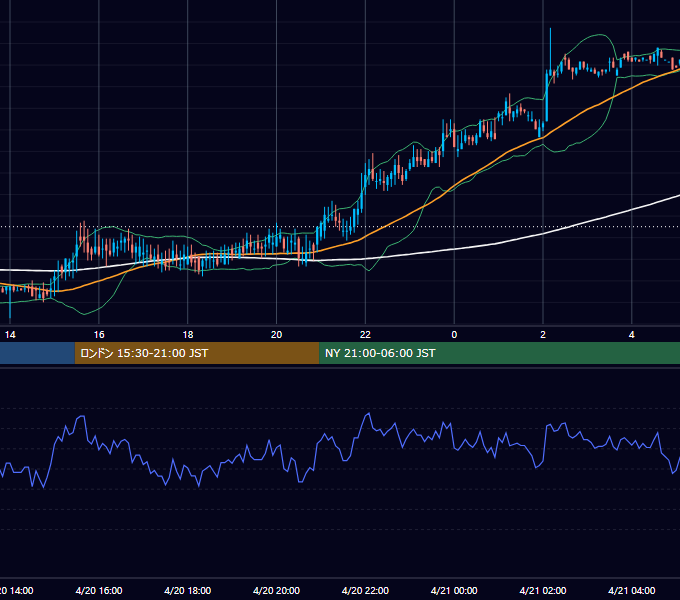Click the '0' midnight label on chart axis
The width and height of the screenshot is (680, 600).
(454, 335)
